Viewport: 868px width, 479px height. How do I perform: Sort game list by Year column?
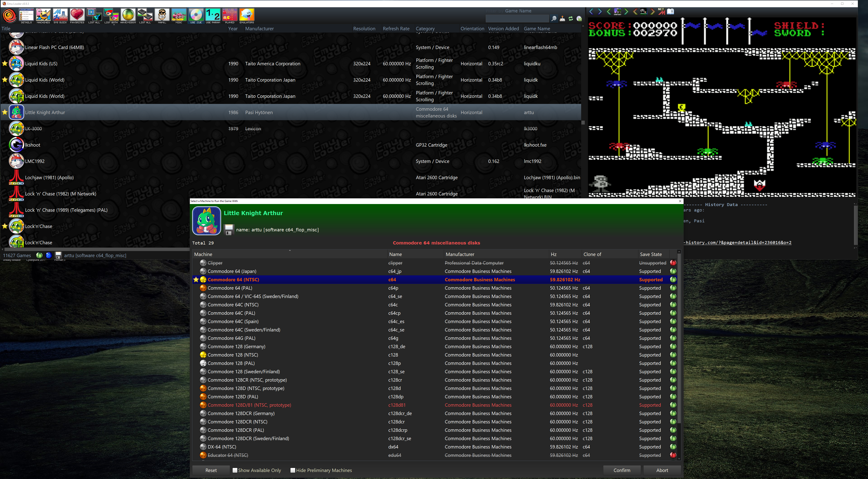click(233, 29)
